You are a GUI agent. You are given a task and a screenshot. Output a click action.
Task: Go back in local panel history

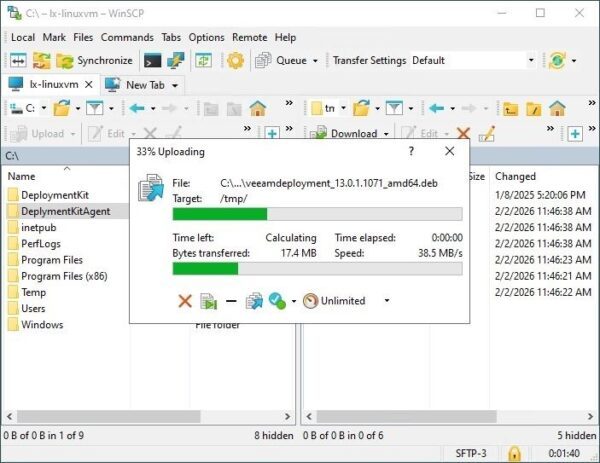point(137,108)
